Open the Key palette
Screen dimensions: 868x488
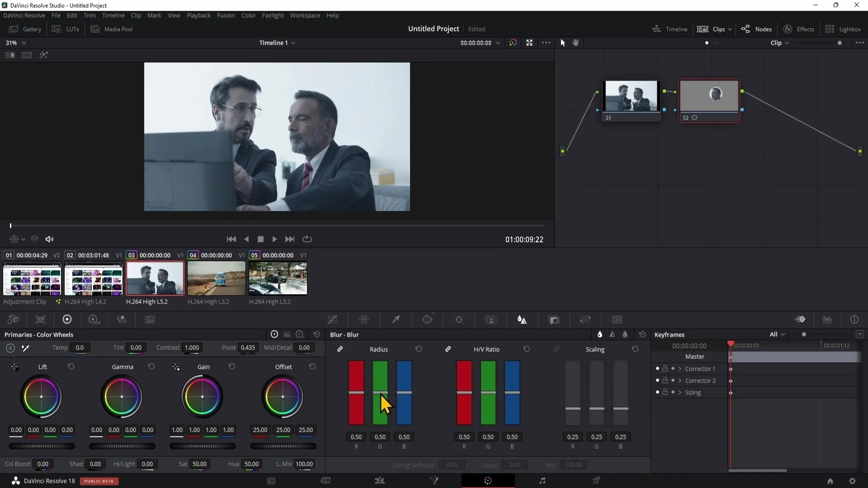(x=554, y=319)
